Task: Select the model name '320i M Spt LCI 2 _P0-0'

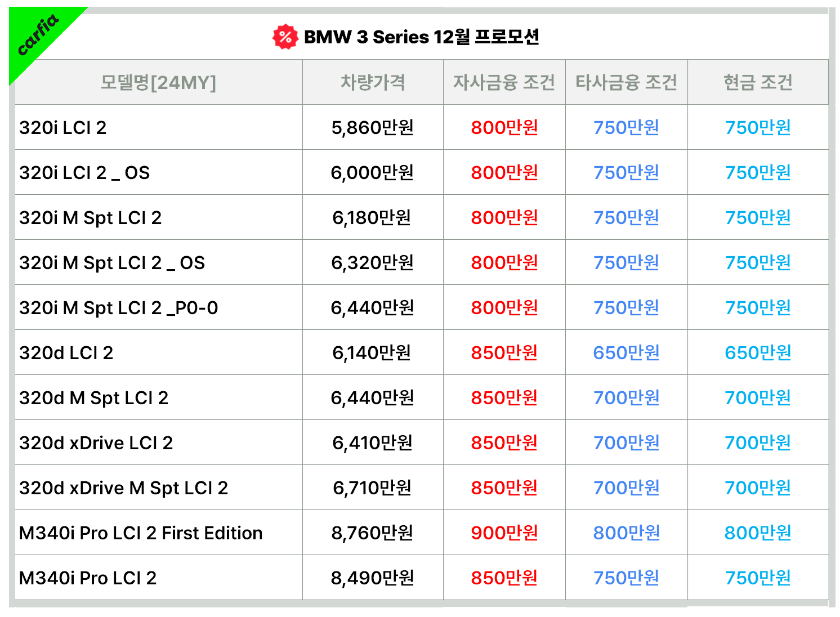Action: pos(119,308)
